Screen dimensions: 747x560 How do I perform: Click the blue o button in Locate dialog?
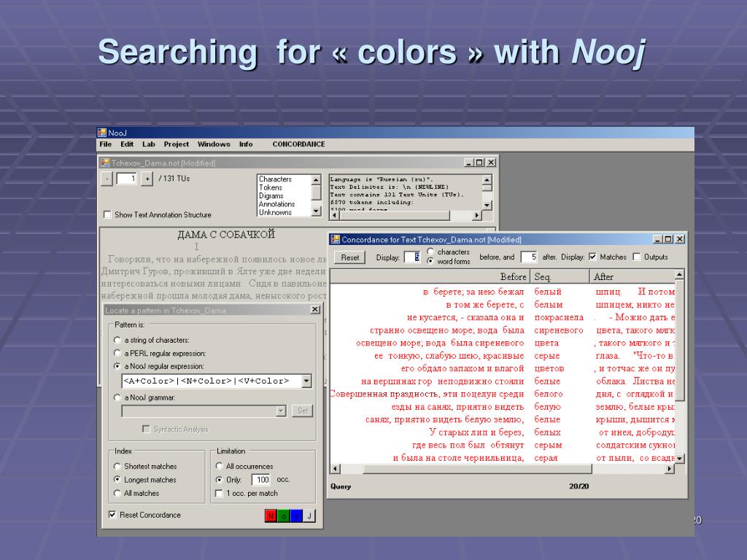click(x=296, y=516)
